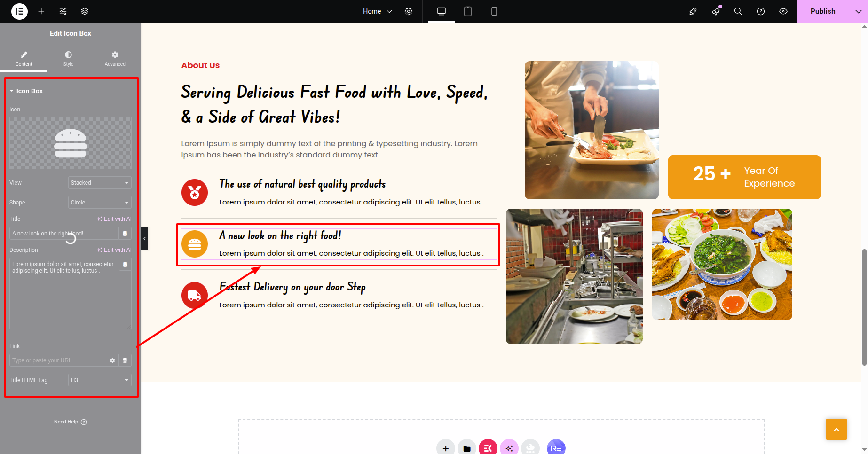Open the Structure layers icon
Viewport: 868px width, 454px height.
point(85,11)
